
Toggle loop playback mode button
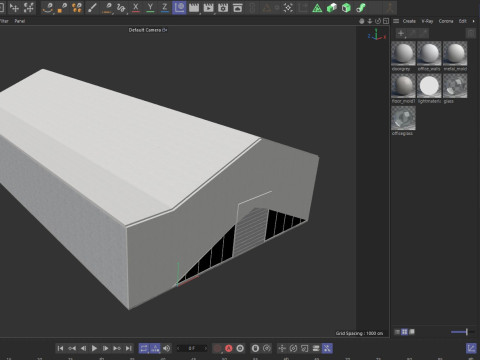click(x=144, y=348)
